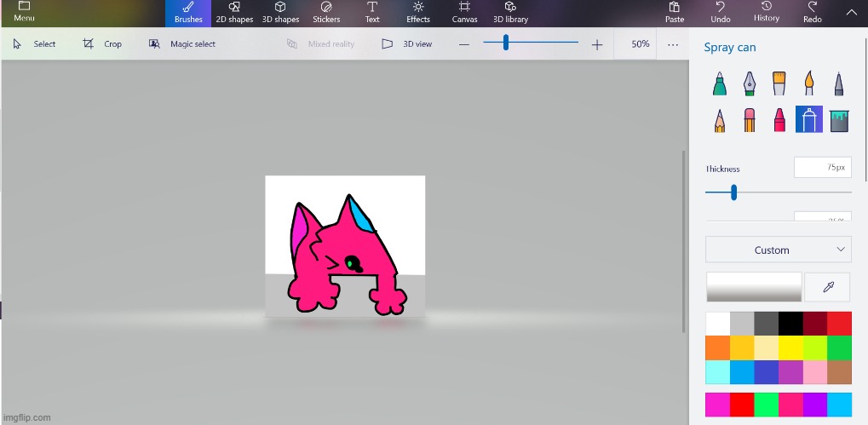Pick the orange color swatch
Screen dimensions: 868x425
pyautogui.click(x=717, y=347)
